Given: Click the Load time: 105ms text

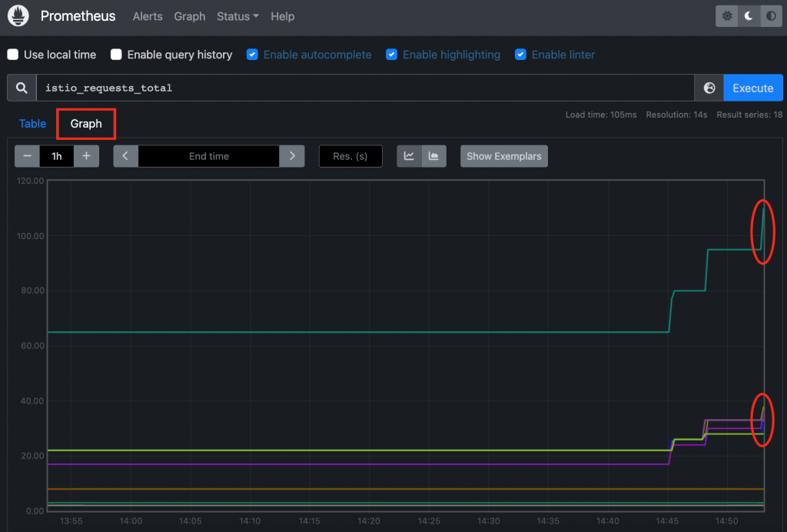Looking at the screenshot, I should [601, 115].
